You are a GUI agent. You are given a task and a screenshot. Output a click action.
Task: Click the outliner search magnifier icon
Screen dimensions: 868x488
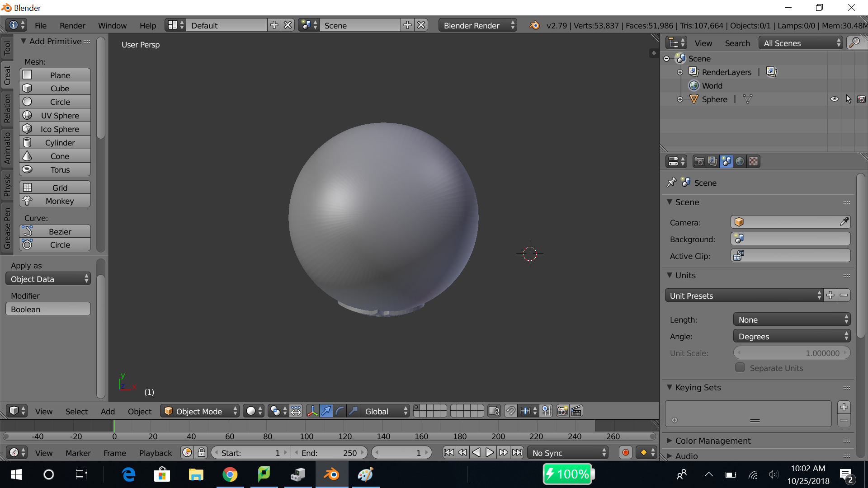point(854,43)
